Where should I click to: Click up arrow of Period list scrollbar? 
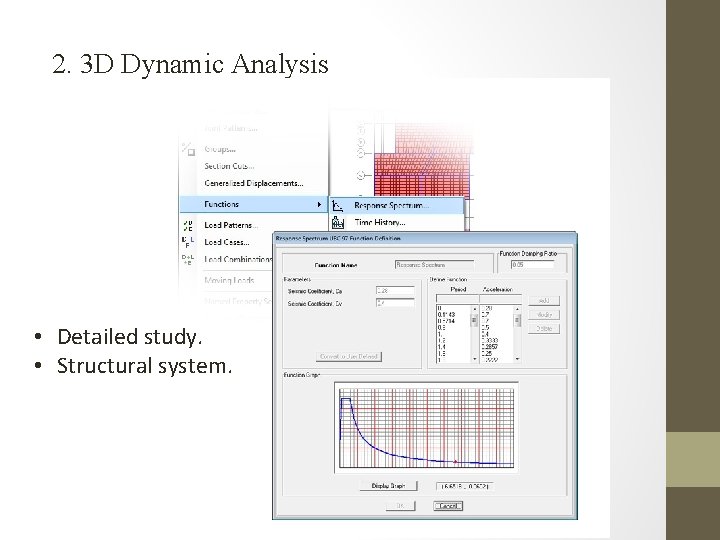(474, 309)
